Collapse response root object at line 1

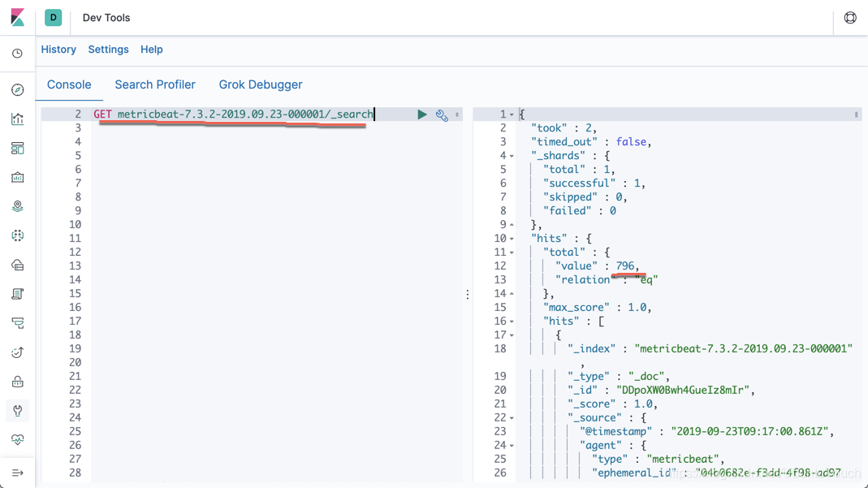(512, 114)
